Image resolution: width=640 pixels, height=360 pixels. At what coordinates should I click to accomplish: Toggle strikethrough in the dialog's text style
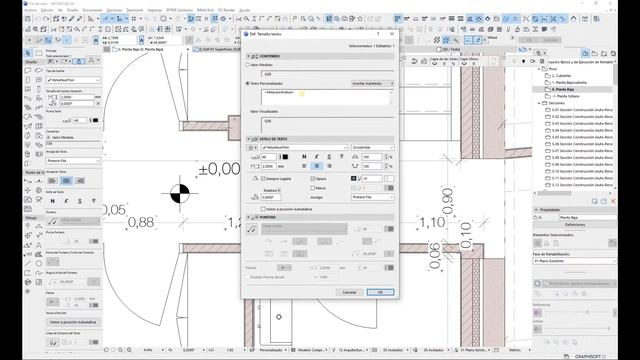click(x=342, y=157)
